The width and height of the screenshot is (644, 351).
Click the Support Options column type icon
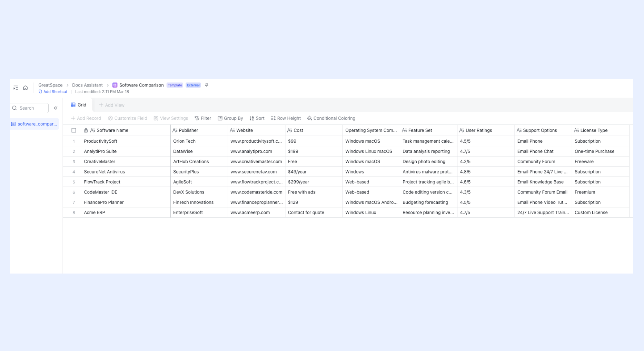[x=519, y=130]
